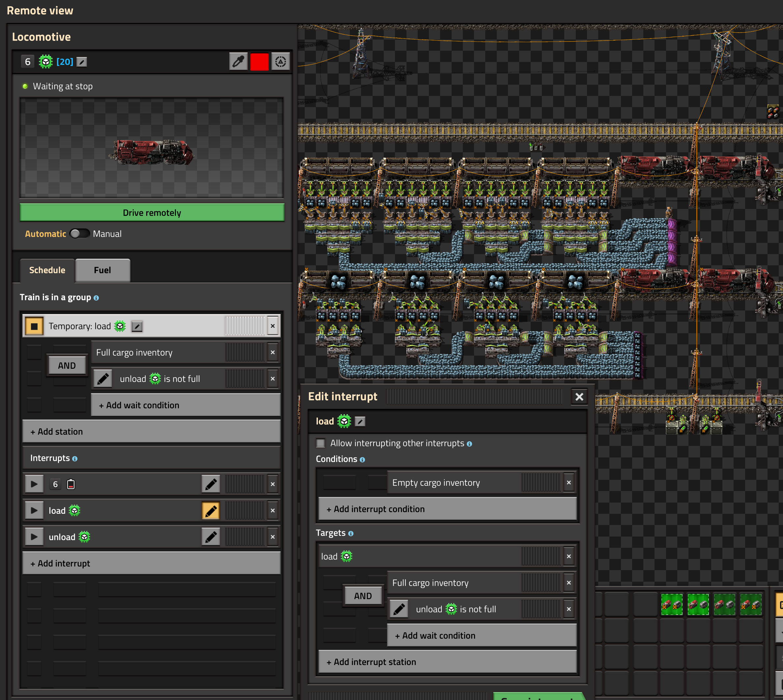The height and width of the screenshot is (700, 783).
Task: Delete the fuel interrupt
Action: coord(272,484)
